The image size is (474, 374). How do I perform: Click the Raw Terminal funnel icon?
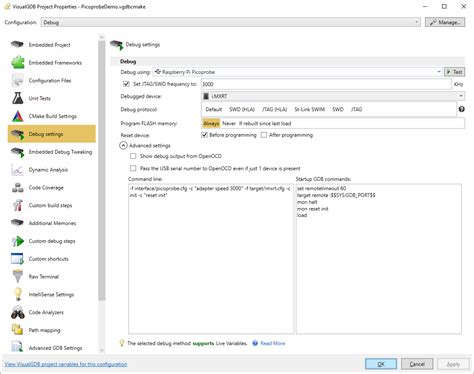pyautogui.click(x=17, y=277)
